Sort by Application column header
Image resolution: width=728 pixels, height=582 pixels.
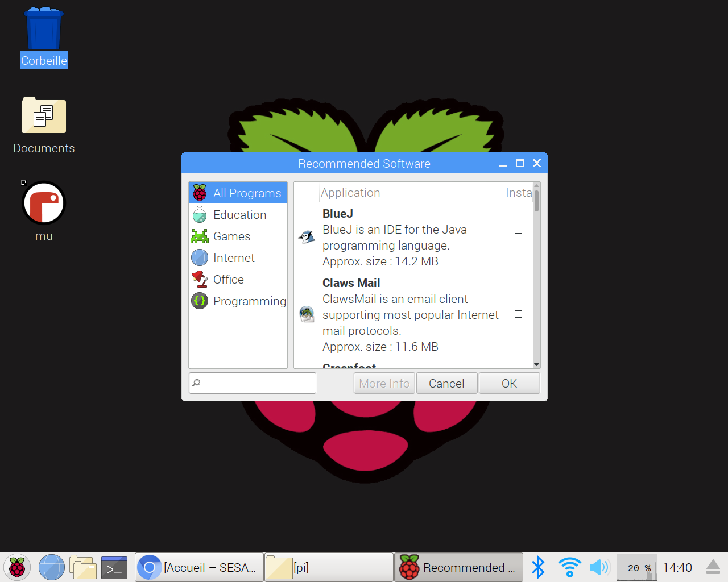pyautogui.click(x=411, y=193)
